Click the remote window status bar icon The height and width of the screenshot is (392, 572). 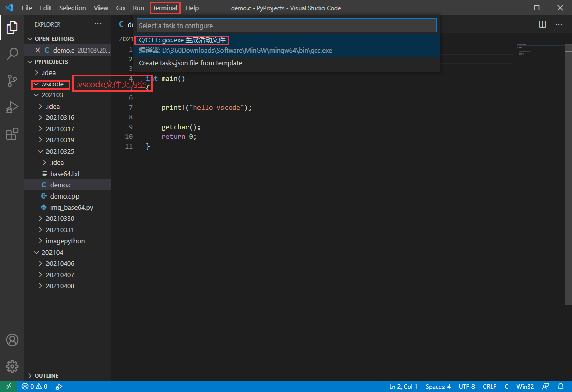pyautogui.click(x=9, y=386)
